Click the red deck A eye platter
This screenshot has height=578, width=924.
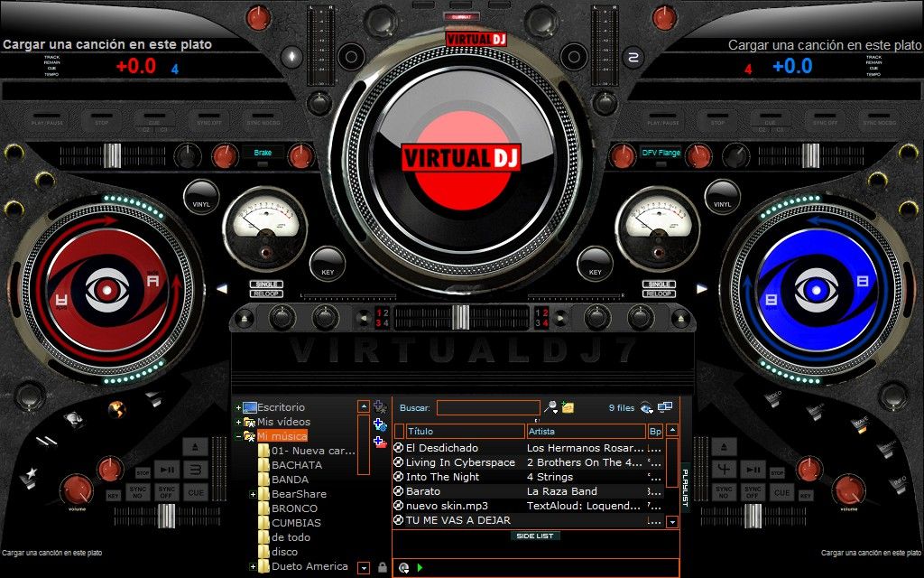pos(107,290)
